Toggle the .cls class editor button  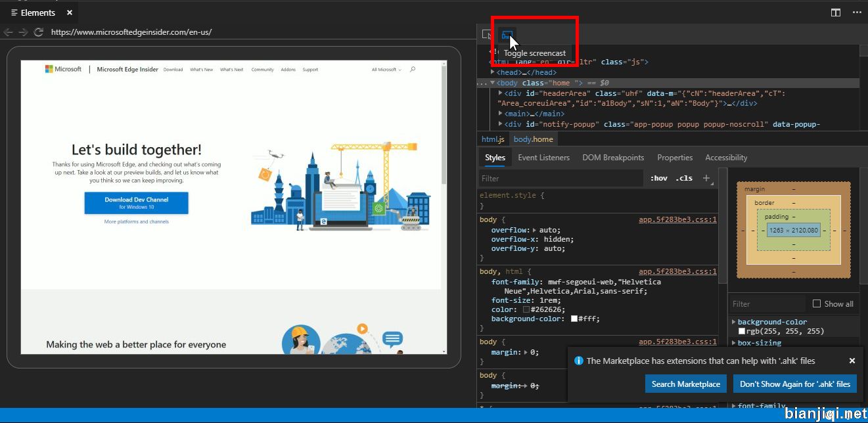[x=684, y=178]
